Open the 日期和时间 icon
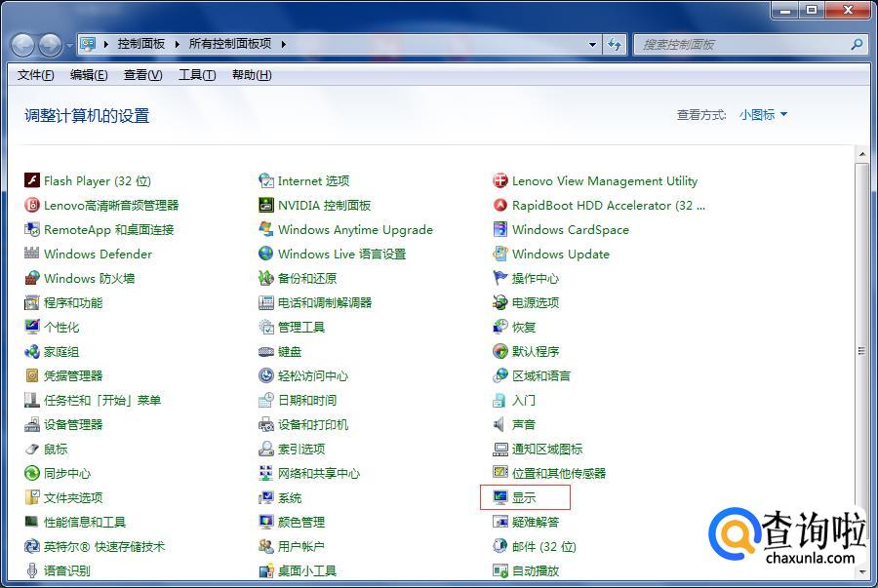This screenshot has height=588, width=878. pos(266,400)
